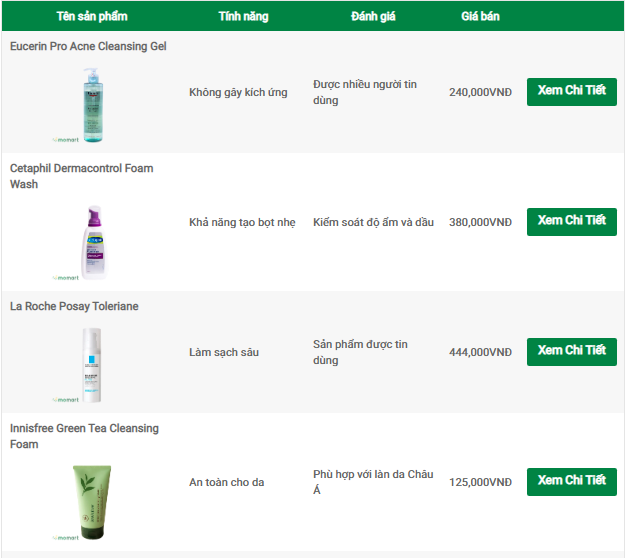Select the Cetaphil Dermacontrol Foam Wash title
The height and width of the screenshot is (558, 626).
tap(82, 176)
